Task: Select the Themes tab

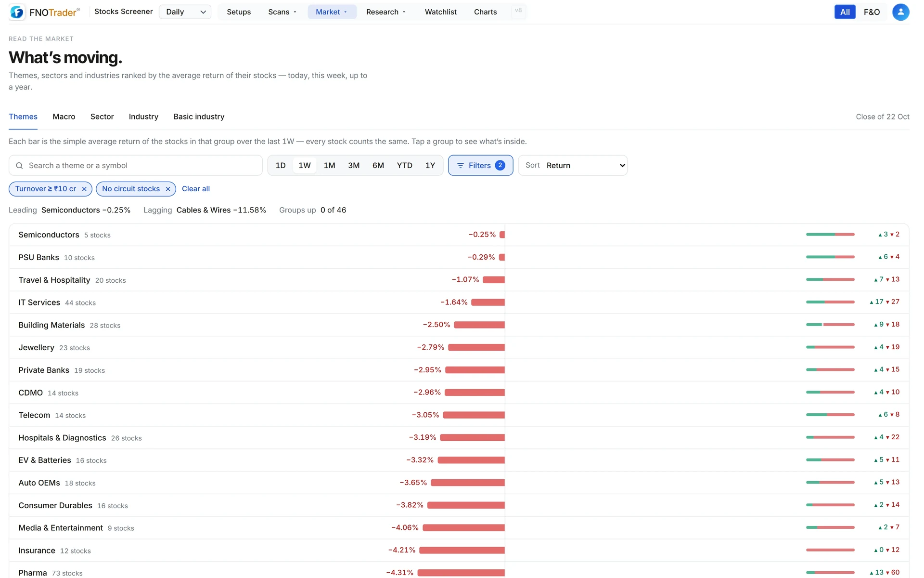Action: (23, 117)
